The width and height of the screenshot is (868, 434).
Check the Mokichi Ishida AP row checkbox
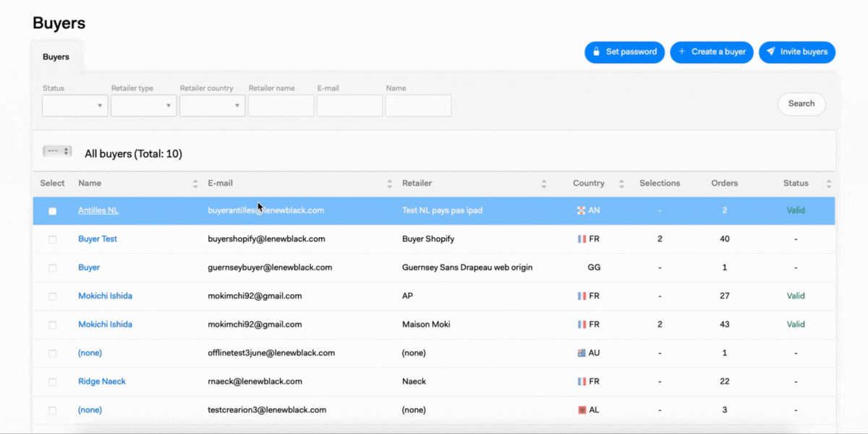click(52, 297)
